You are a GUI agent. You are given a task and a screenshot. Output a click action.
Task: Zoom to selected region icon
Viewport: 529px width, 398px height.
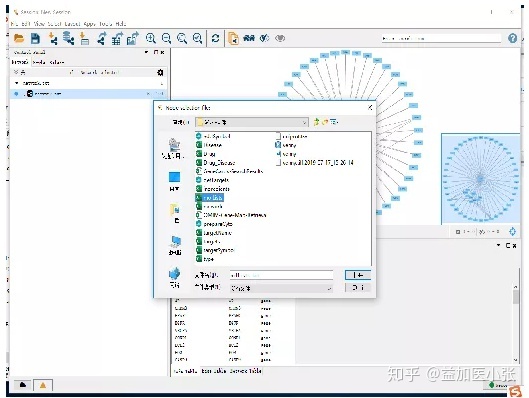click(198, 38)
